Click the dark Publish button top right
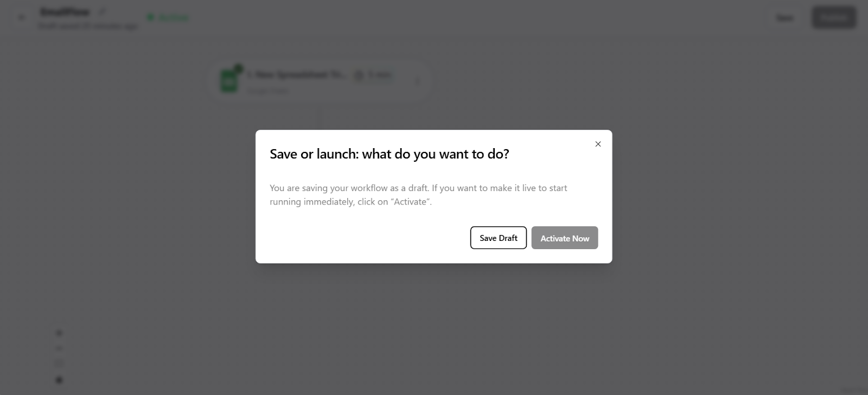The image size is (868, 395). click(834, 17)
